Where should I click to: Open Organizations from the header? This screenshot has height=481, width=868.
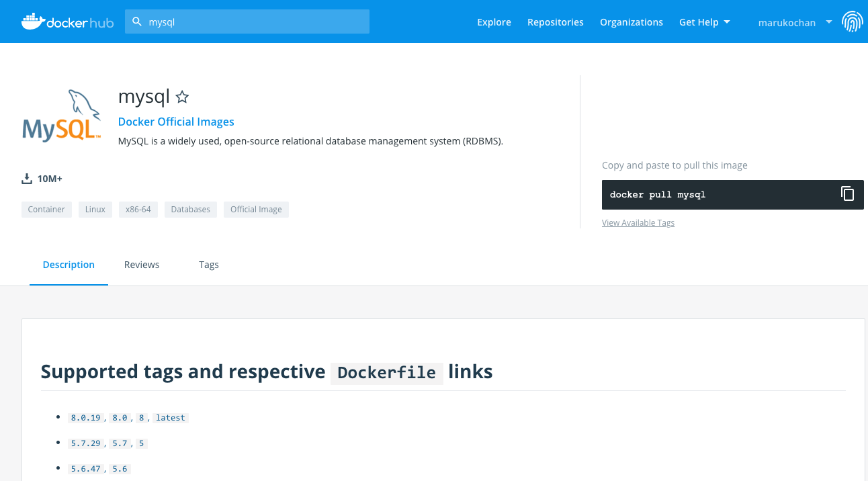point(631,22)
